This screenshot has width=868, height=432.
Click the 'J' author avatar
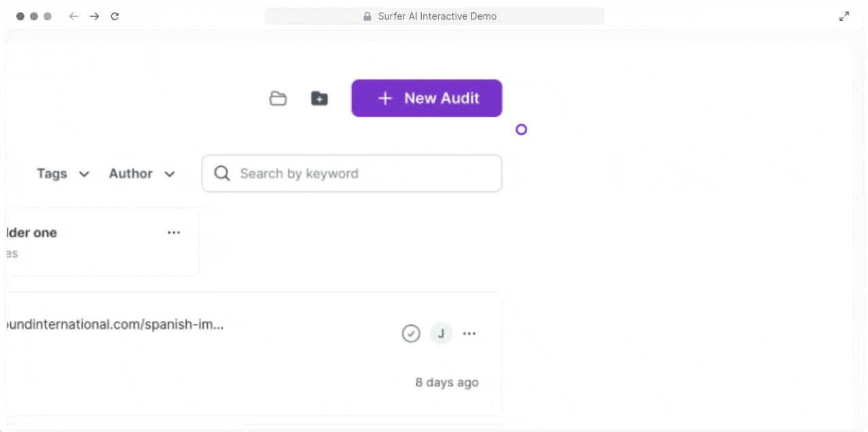(x=441, y=334)
